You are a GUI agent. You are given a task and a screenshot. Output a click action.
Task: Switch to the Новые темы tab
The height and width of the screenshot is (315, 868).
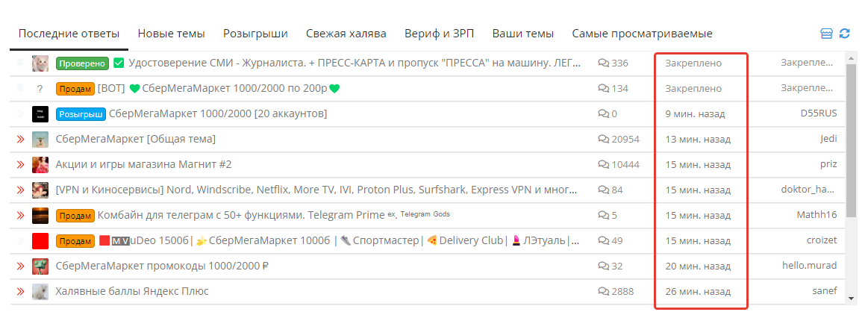(x=171, y=34)
